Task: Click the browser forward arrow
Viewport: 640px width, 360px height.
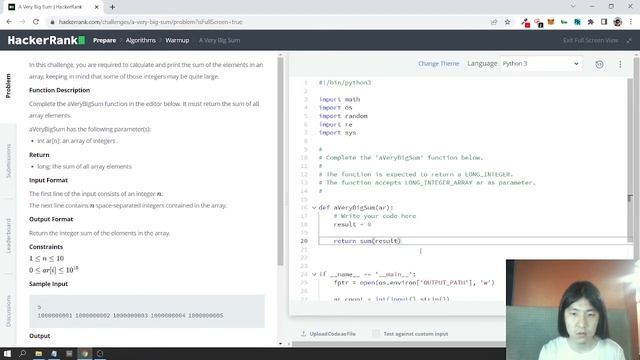Action: point(22,22)
